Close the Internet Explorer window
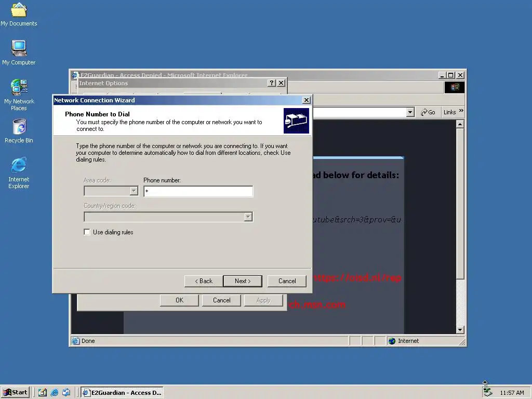This screenshot has height=399, width=532. point(460,75)
